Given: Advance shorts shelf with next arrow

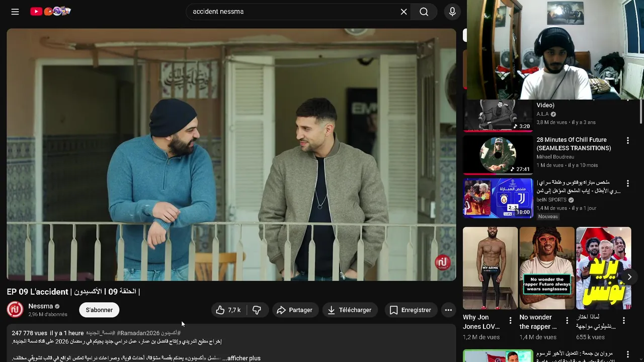Looking at the screenshot, I should (629, 277).
